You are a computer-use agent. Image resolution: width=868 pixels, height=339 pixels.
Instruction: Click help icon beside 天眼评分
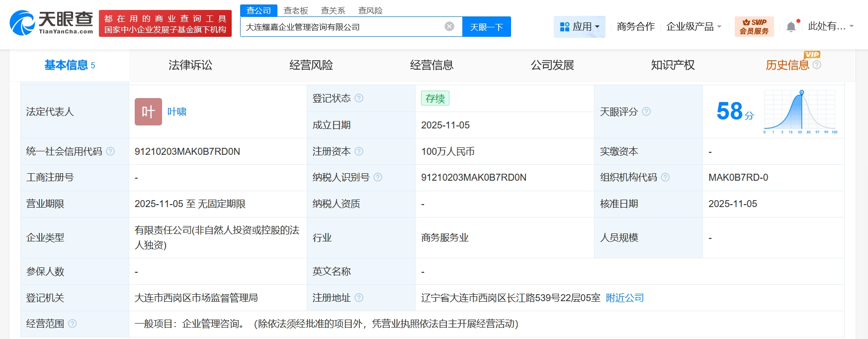pyautogui.click(x=646, y=112)
